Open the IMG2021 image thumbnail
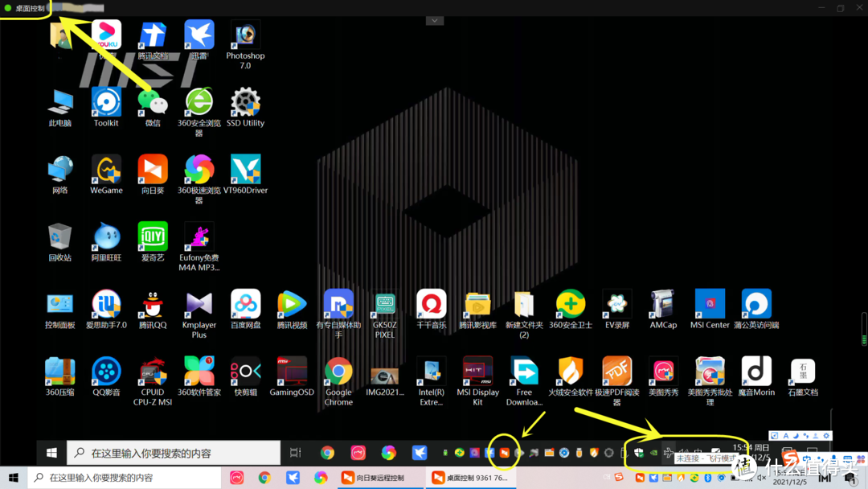This screenshot has height=489, width=868. point(385,376)
